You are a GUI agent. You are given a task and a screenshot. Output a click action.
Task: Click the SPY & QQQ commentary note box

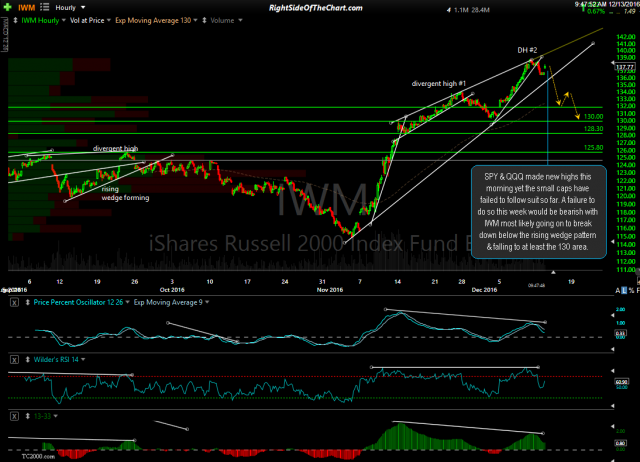coord(539,212)
